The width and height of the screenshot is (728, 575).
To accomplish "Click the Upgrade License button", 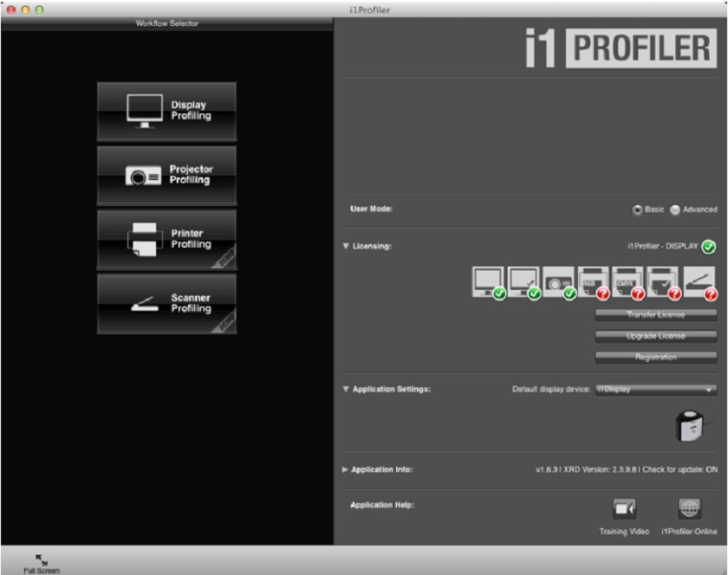I will click(655, 336).
